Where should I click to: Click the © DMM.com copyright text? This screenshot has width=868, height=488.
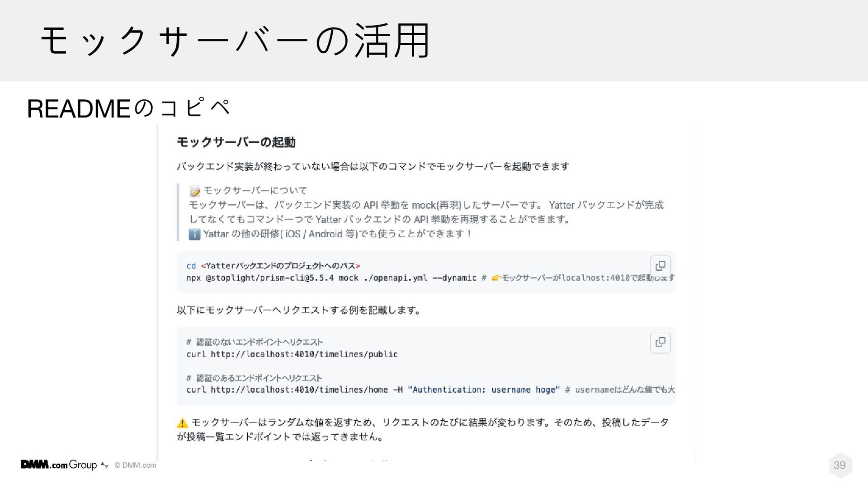pyautogui.click(x=135, y=465)
